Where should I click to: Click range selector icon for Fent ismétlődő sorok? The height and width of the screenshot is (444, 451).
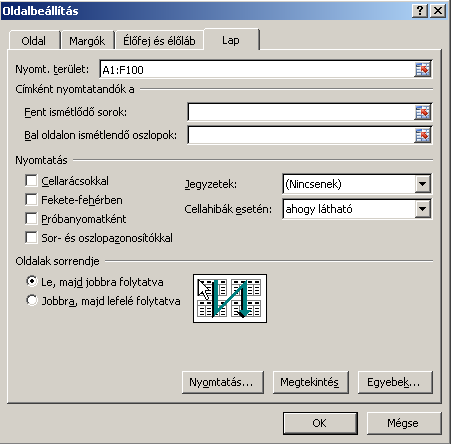[x=422, y=112]
